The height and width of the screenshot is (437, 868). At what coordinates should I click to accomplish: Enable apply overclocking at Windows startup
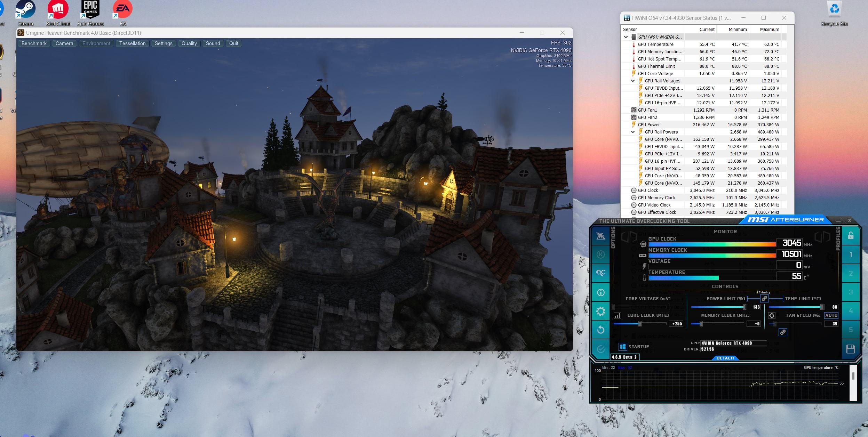[623, 347]
